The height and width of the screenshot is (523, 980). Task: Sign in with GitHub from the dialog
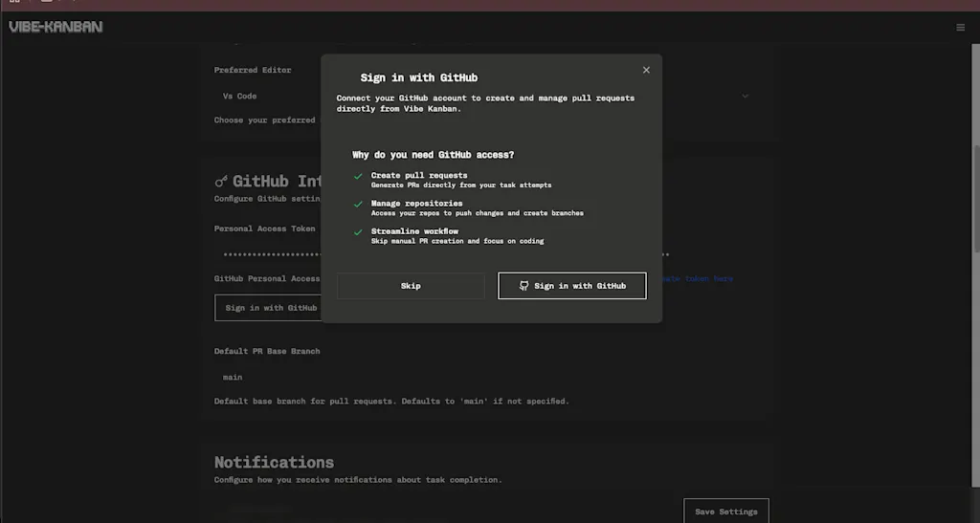572,286
